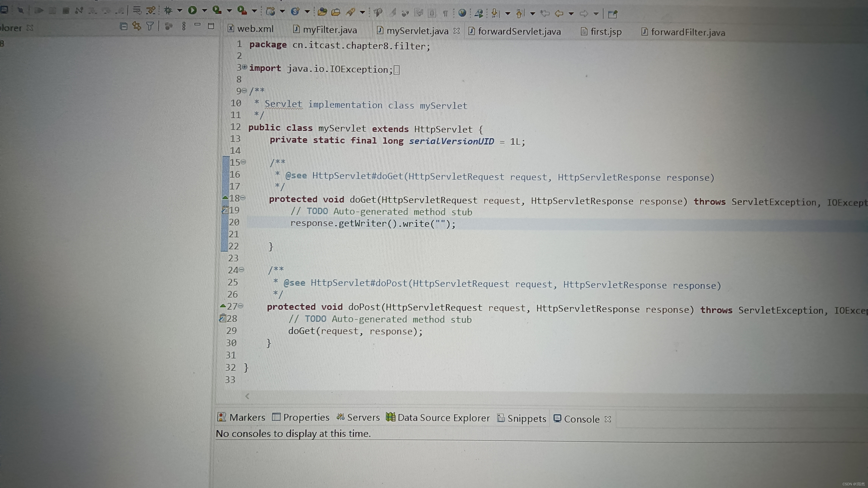Viewport: 868px width, 488px height.
Task: Collapse the comment fold at line 15
Action: (x=244, y=162)
